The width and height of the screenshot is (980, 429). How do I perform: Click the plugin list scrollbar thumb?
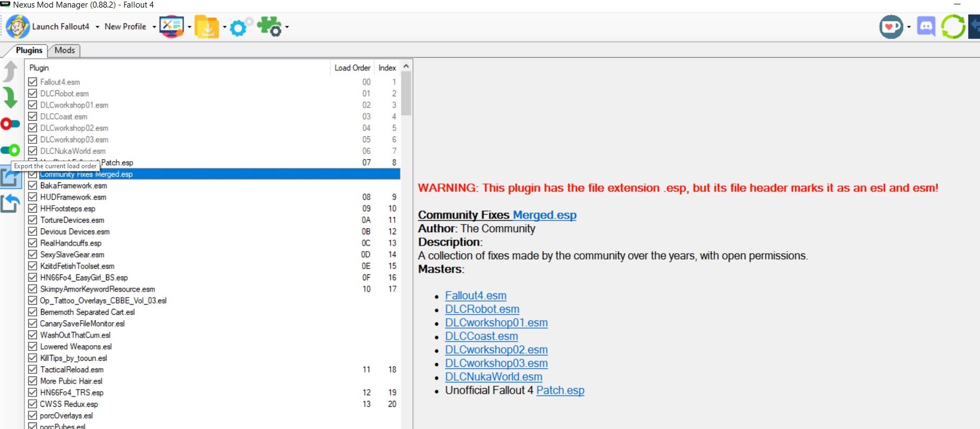coord(407,94)
